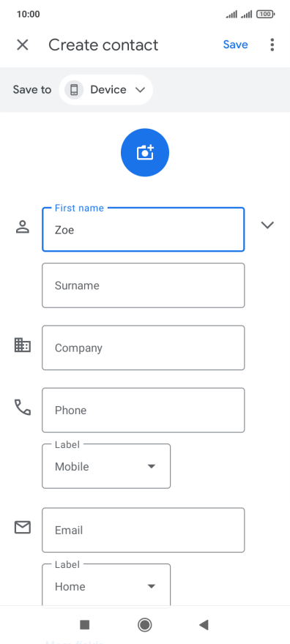Focus the Company input field

pos(144,348)
